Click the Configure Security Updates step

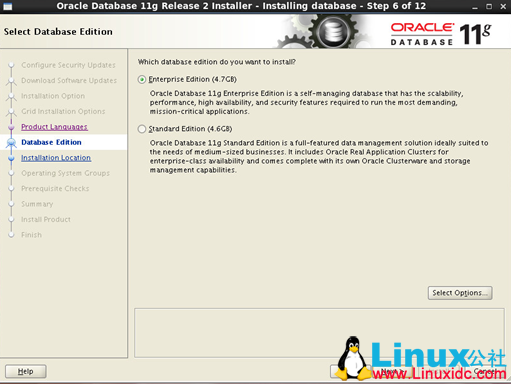point(68,65)
